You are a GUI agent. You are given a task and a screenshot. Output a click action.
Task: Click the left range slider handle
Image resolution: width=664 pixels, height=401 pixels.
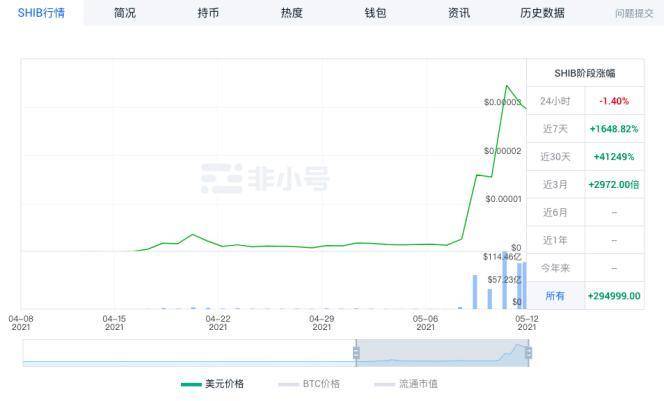click(x=356, y=352)
